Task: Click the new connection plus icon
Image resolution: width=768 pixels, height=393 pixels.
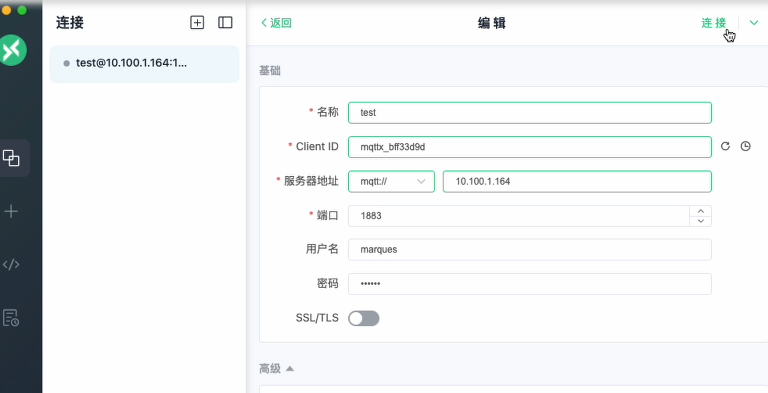Action: point(197,23)
